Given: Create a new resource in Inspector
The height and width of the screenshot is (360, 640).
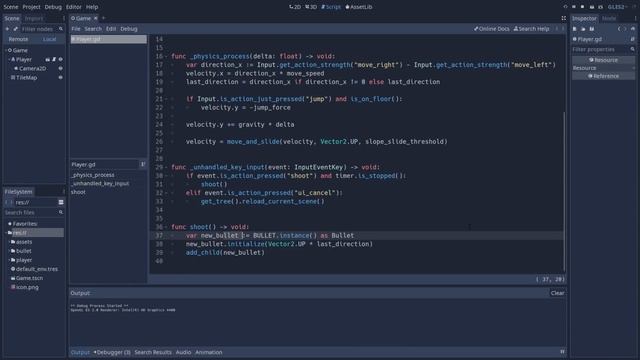Looking at the screenshot, I should pyautogui.click(x=575, y=29).
